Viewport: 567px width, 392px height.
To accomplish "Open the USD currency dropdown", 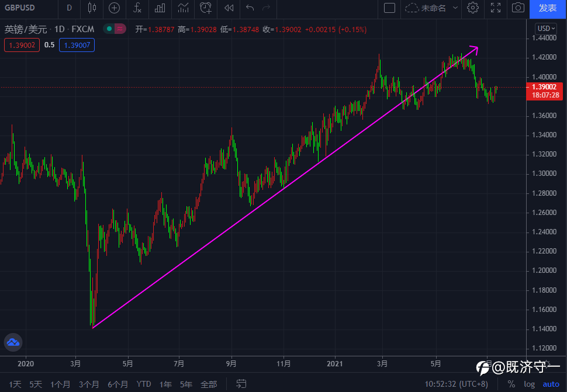I will coord(546,29).
